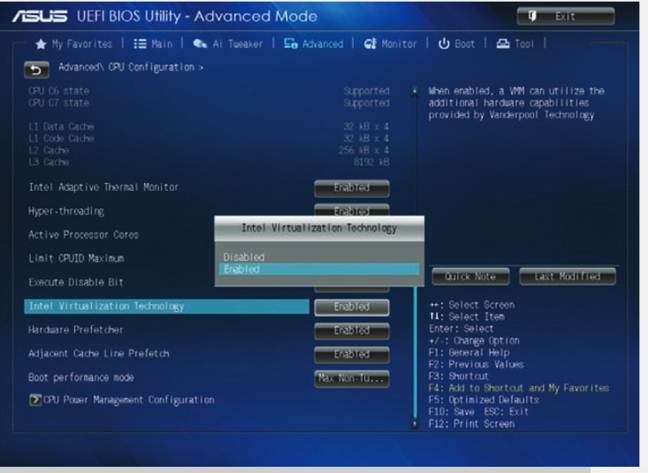This screenshot has width=648, height=473.
Task: Expand CPU Power Management Configuration submenu
Action: tap(122, 400)
